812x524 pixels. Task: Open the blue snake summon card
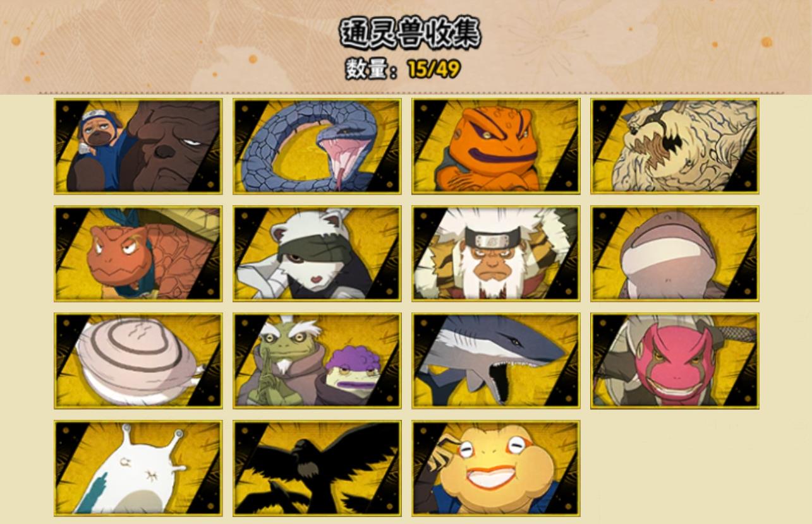click(x=317, y=146)
